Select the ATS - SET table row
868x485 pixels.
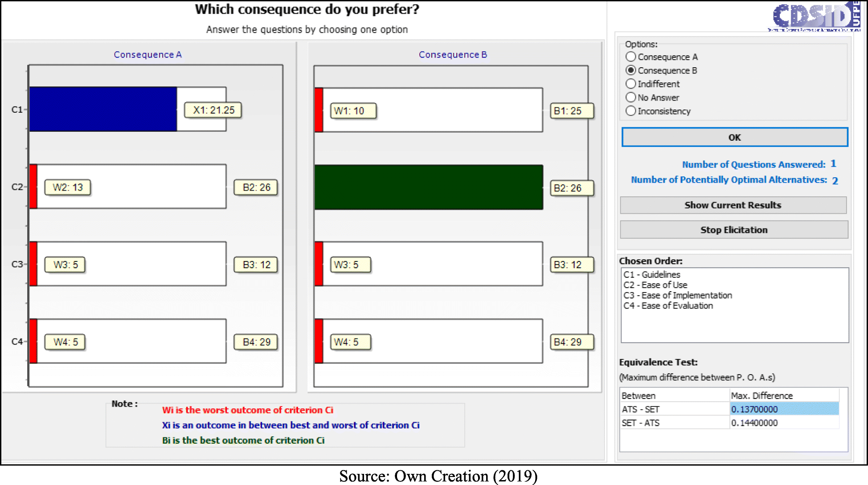pyautogui.click(x=729, y=409)
